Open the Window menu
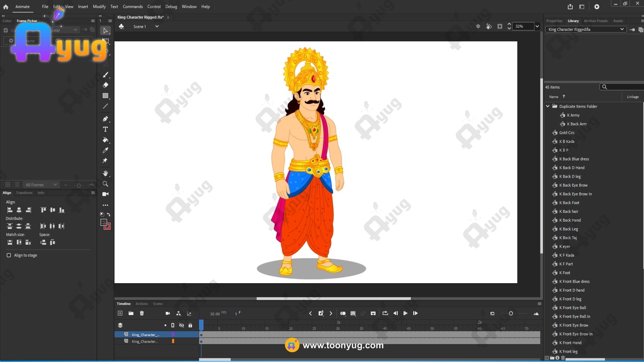 coord(189,6)
